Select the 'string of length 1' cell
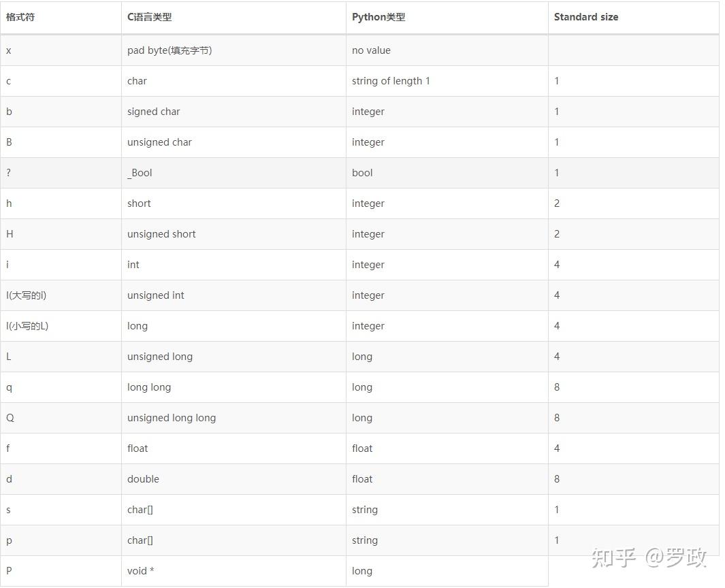Viewport: 725px width, 588px height. point(391,81)
